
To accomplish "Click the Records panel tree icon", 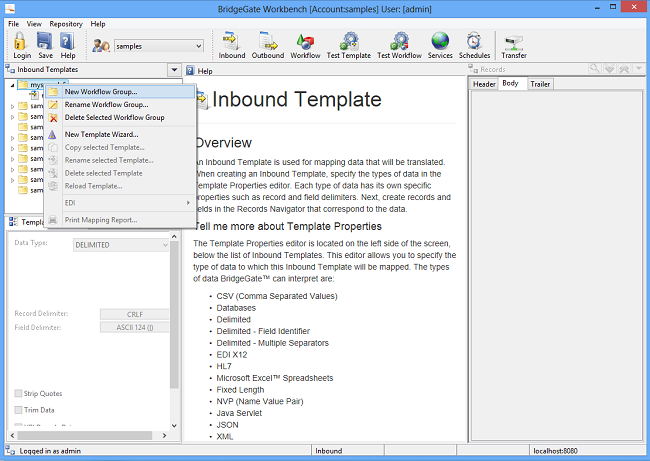I will 473,68.
